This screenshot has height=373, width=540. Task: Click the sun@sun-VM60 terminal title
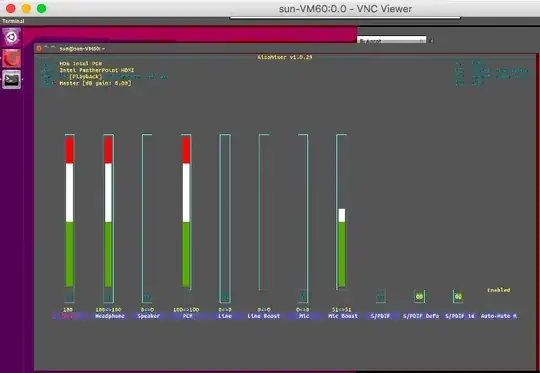click(82, 49)
